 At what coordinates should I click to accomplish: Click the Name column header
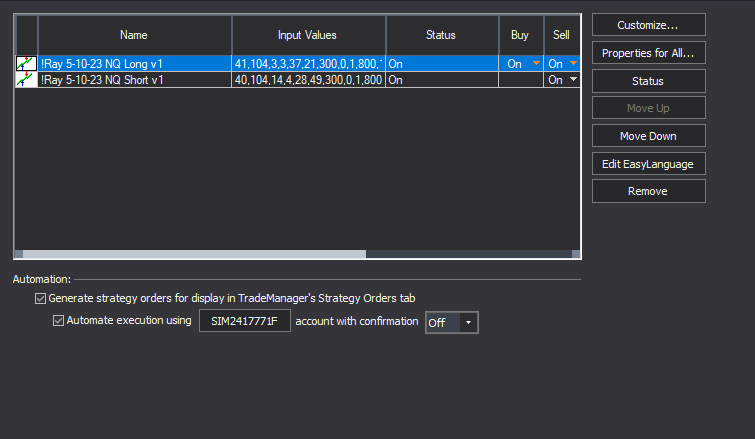[x=134, y=35]
